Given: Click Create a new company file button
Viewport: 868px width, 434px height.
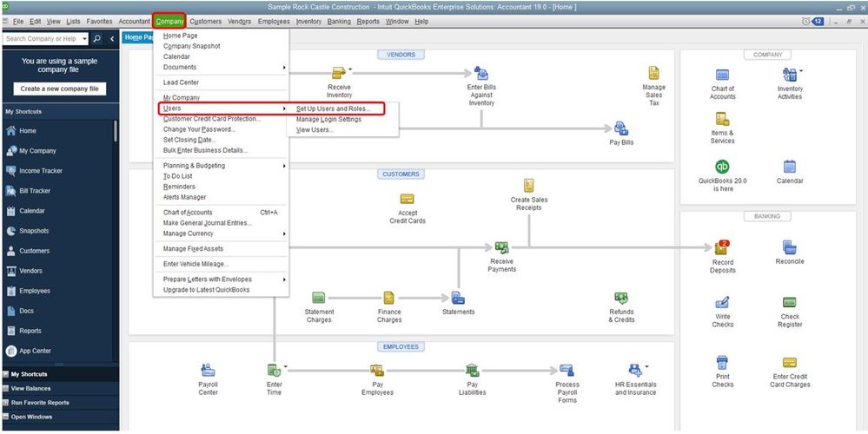Looking at the screenshot, I should [60, 89].
